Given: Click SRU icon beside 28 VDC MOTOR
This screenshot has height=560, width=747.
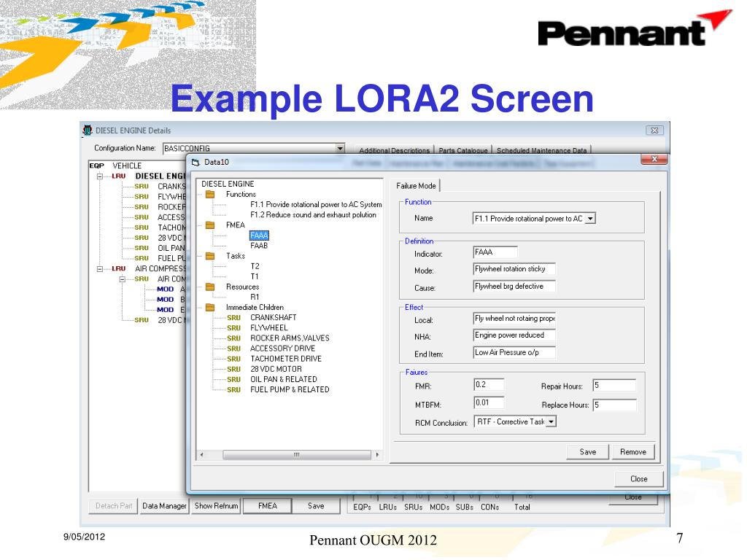Looking at the screenshot, I should click(233, 370).
